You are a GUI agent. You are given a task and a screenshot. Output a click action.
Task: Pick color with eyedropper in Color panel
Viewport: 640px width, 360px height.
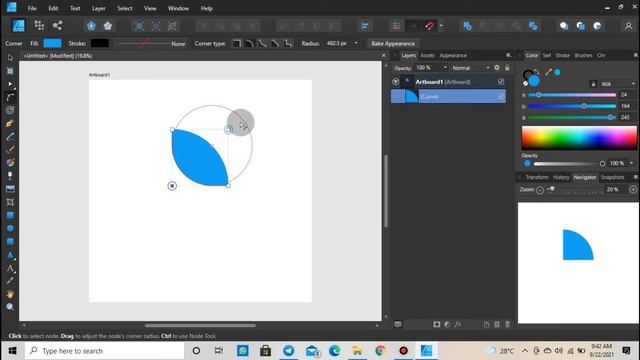(548, 72)
